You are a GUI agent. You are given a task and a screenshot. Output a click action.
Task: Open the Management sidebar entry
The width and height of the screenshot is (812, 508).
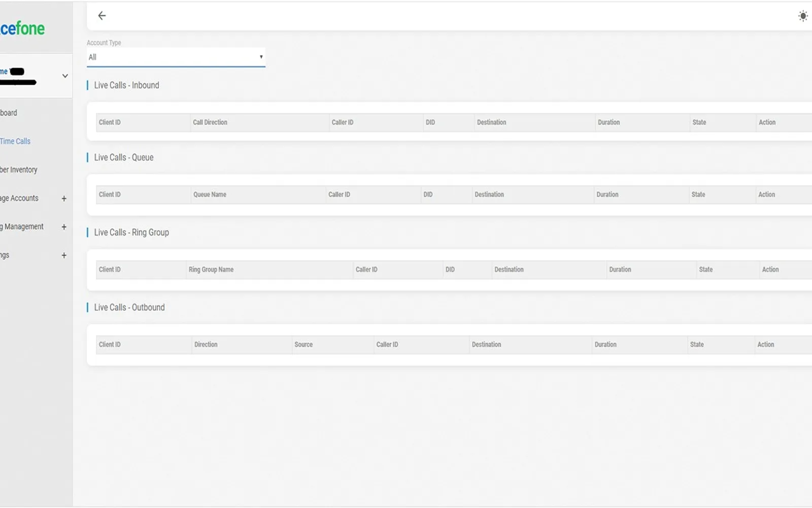point(22,227)
